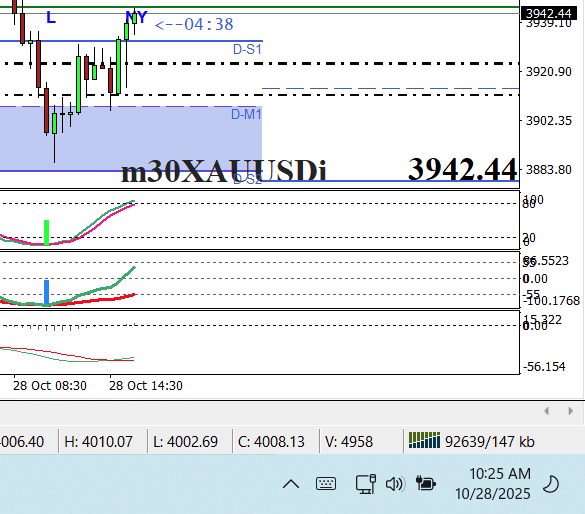This screenshot has height=514, width=585.
Task: Click connection status bars icon
Action: pyautogui.click(x=424, y=440)
